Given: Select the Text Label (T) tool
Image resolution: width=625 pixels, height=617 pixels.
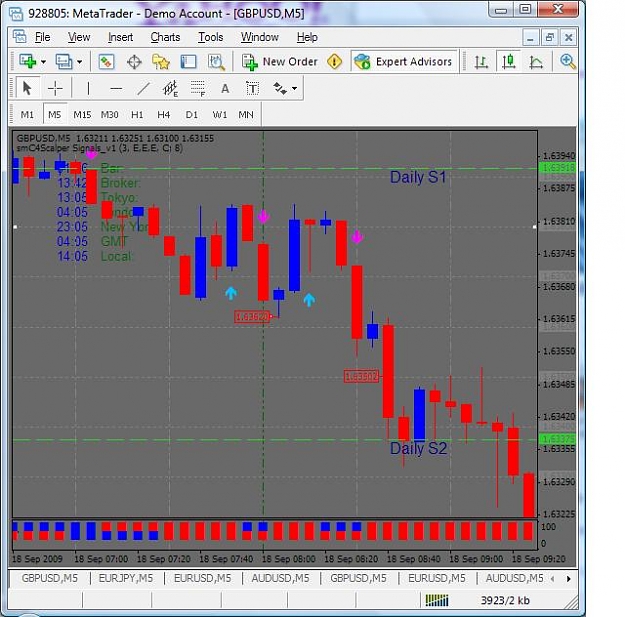Looking at the screenshot, I should (x=253, y=88).
